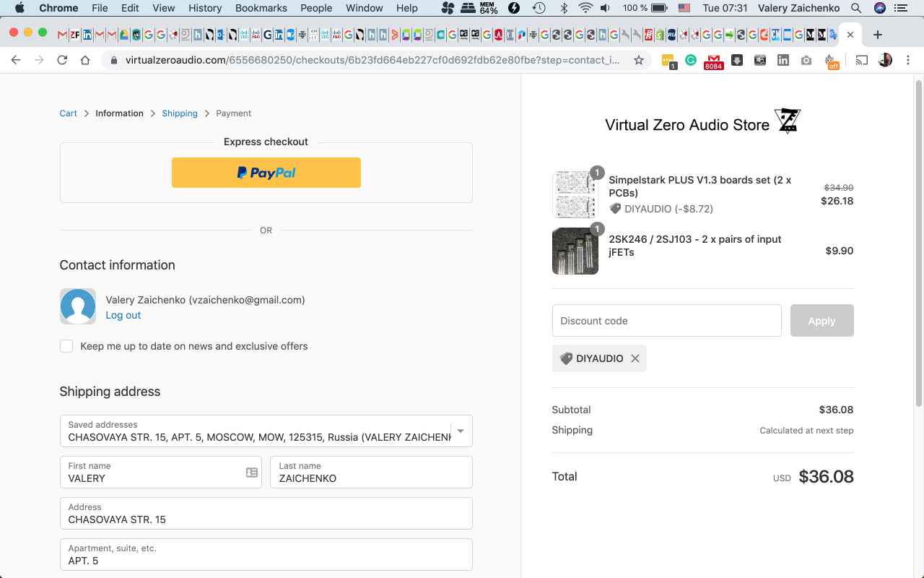Click the Cast media icon
This screenshot has width=924, height=578.
[x=862, y=61]
